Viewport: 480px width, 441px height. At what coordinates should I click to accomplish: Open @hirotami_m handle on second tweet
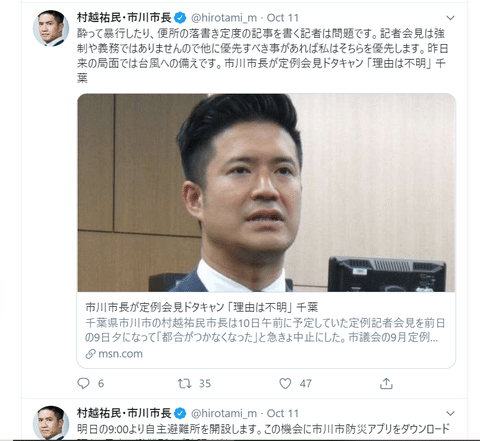coord(224,413)
